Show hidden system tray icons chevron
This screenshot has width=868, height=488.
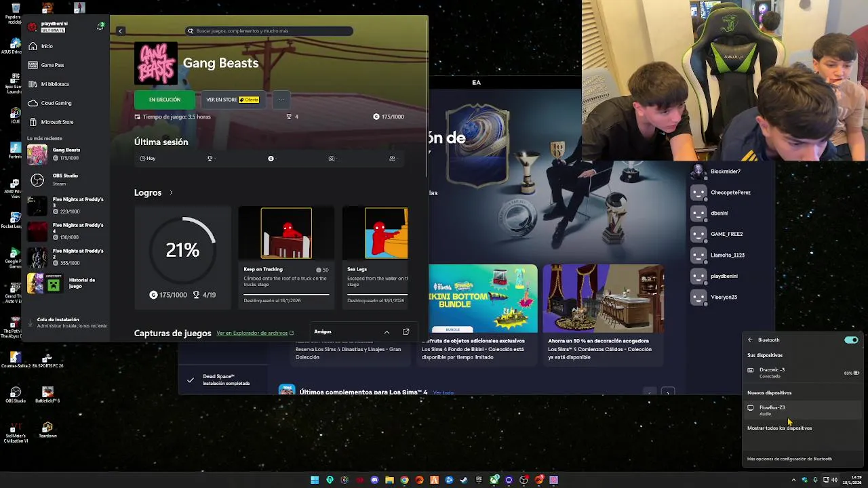coord(793,480)
